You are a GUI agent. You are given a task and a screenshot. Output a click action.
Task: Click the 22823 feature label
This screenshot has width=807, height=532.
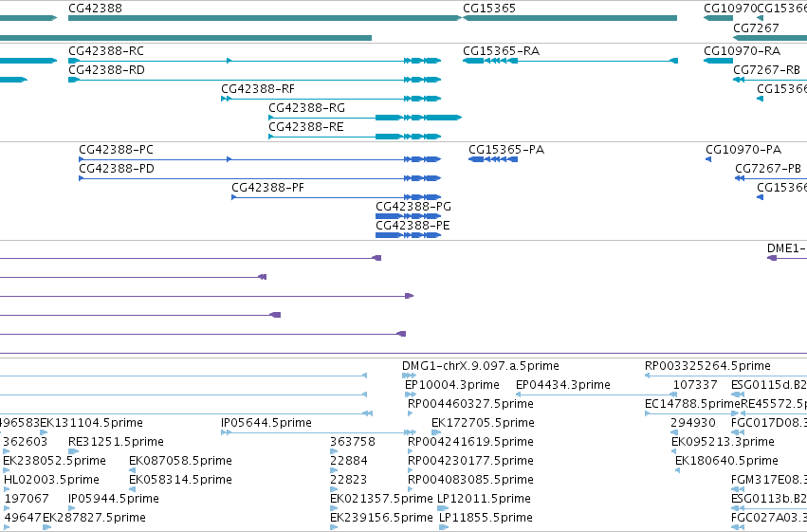coord(348,480)
